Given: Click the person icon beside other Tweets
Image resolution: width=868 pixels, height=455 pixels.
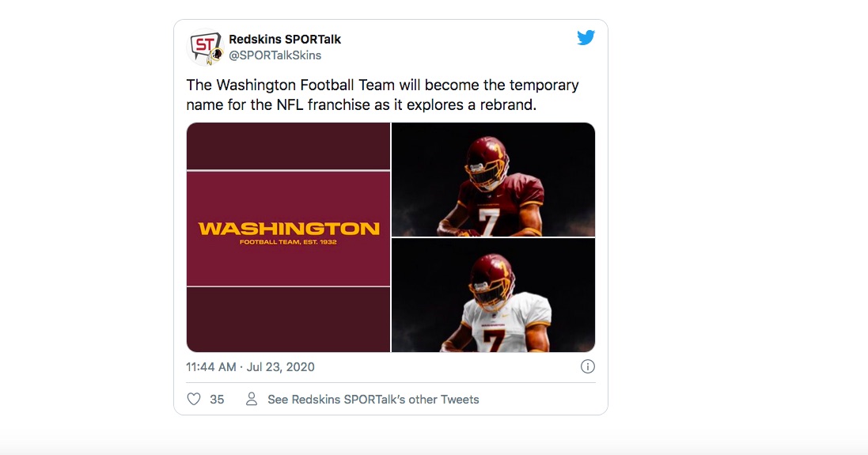Looking at the screenshot, I should (252, 399).
